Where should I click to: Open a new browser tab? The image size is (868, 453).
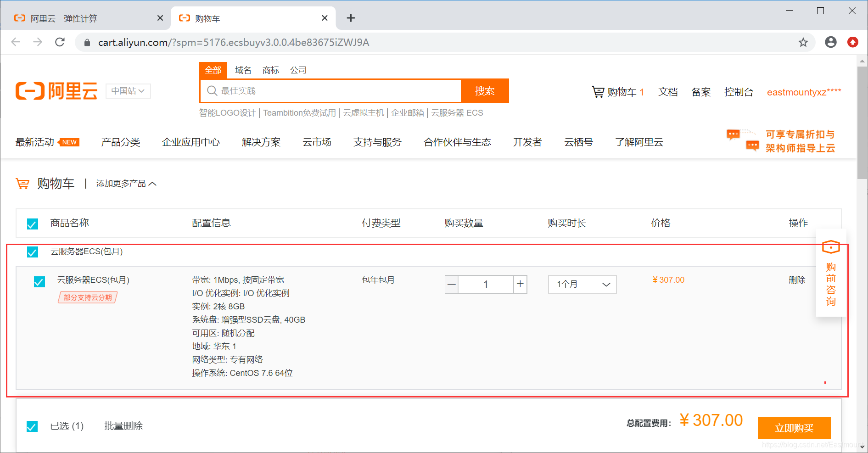pos(351,18)
